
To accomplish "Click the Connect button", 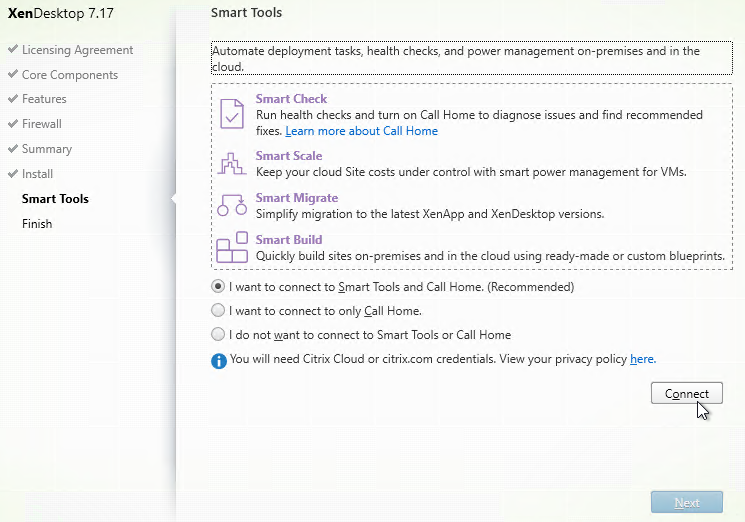I will [687, 393].
